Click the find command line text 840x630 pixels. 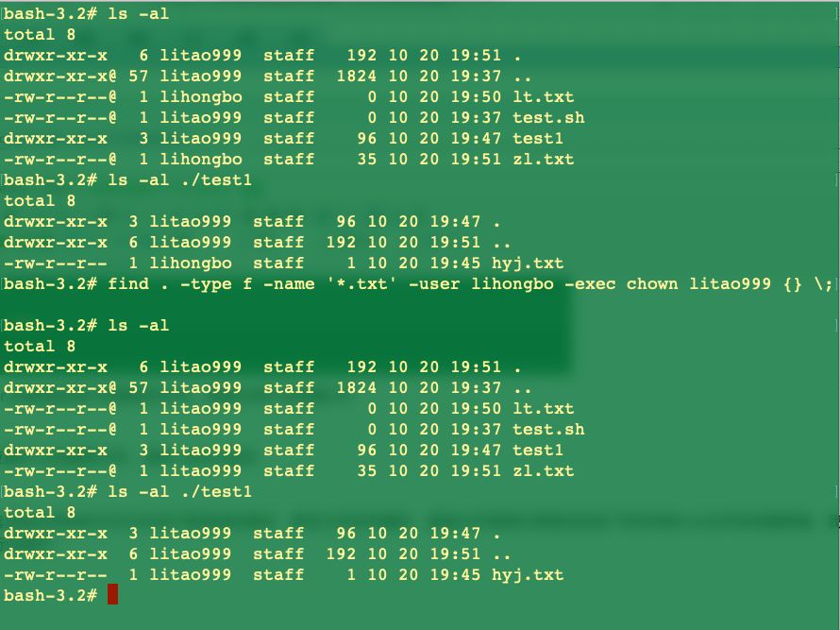(x=470, y=283)
